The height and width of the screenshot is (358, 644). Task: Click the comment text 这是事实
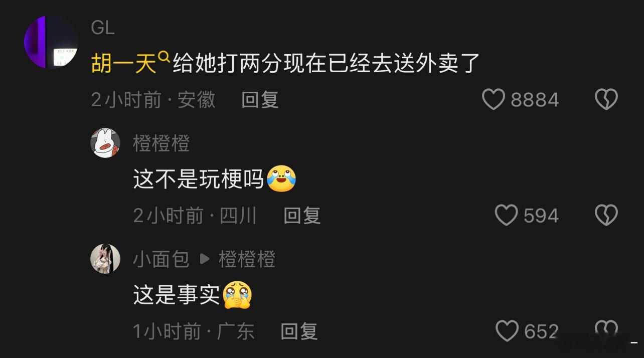(177, 295)
